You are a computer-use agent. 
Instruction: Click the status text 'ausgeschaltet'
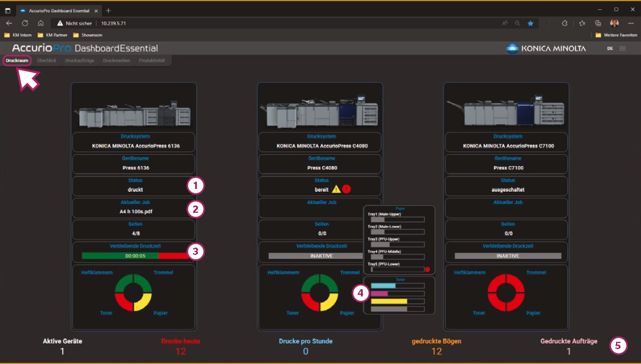508,189
